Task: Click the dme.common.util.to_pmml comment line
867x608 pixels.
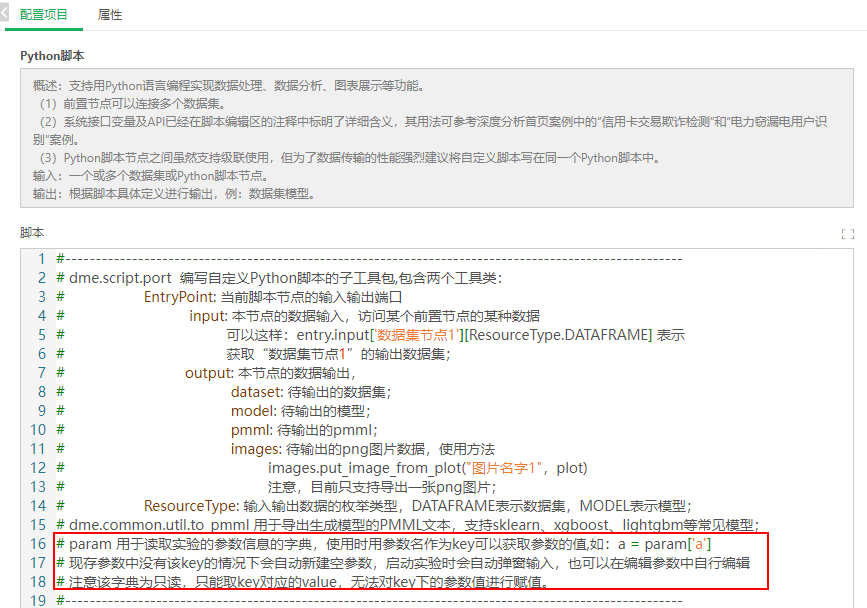Action: click(x=410, y=525)
